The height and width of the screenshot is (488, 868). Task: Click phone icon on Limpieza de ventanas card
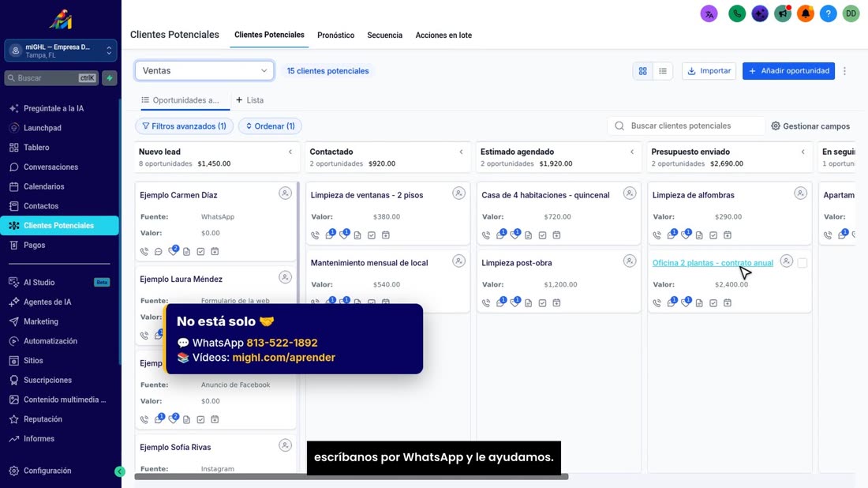click(x=315, y=235)
